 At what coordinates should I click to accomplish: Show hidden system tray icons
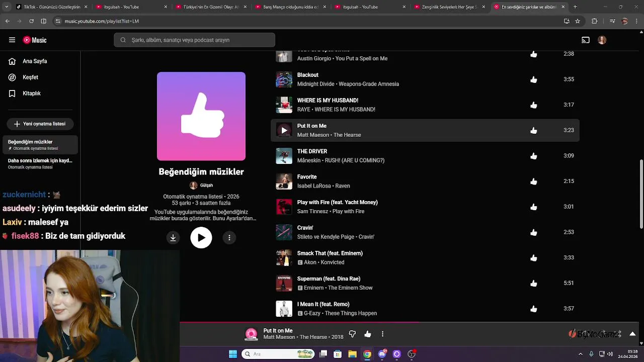(x=581, y=354)
